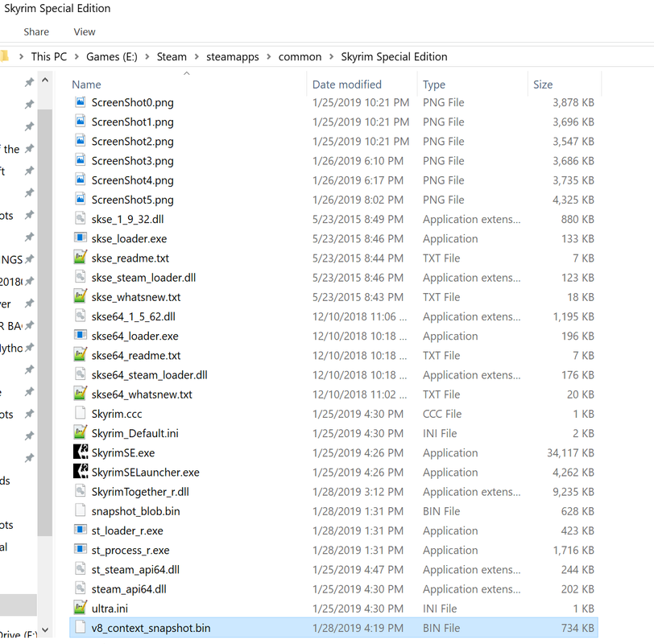The width and height of the screenshot is (654, 644).
Task: Go to Games (E:) in address bar
Action: [x=112, y=56]
